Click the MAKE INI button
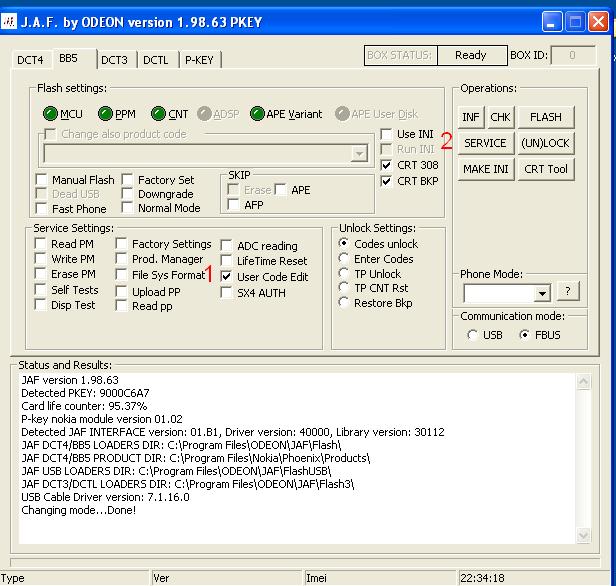This screenshot has height=586, width=616. pos(486,169)
